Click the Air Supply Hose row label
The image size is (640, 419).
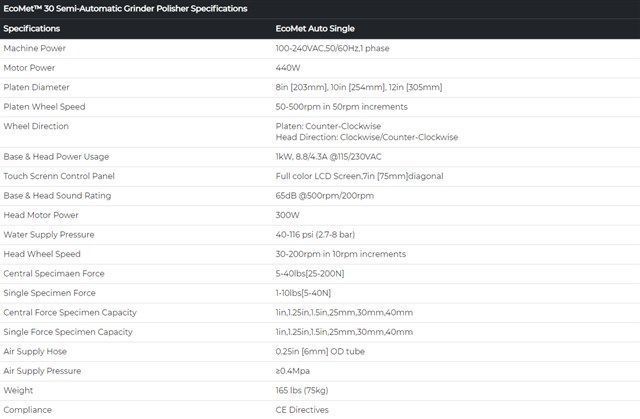click(35, 351)
